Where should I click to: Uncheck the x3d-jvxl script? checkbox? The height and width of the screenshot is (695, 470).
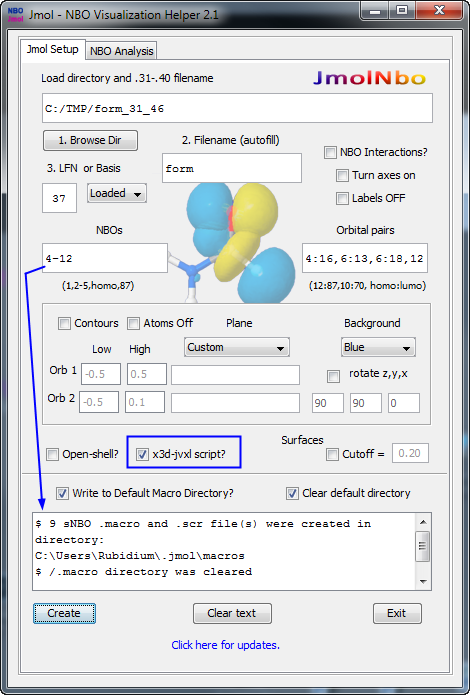click(x=142, y=454)
